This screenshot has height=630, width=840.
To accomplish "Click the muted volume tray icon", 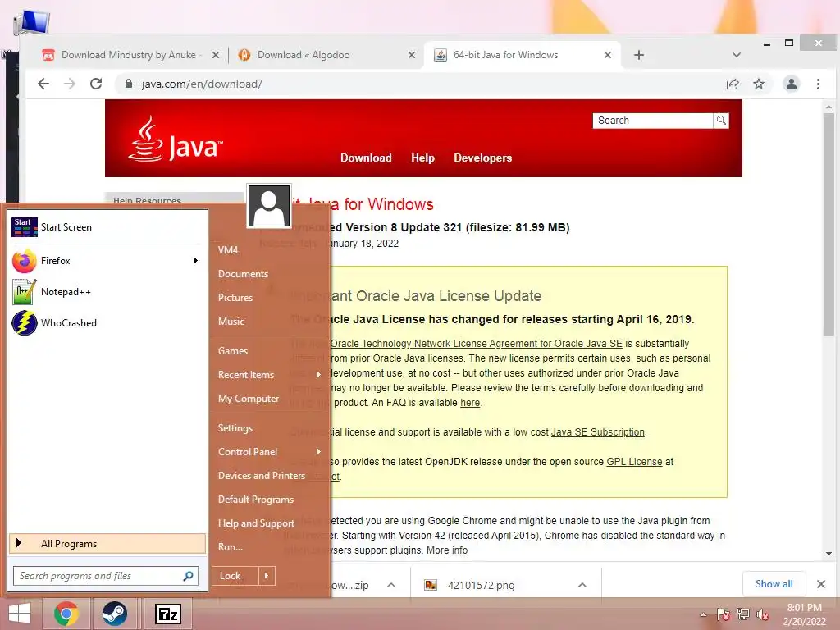I will click(x=763, y=614).
